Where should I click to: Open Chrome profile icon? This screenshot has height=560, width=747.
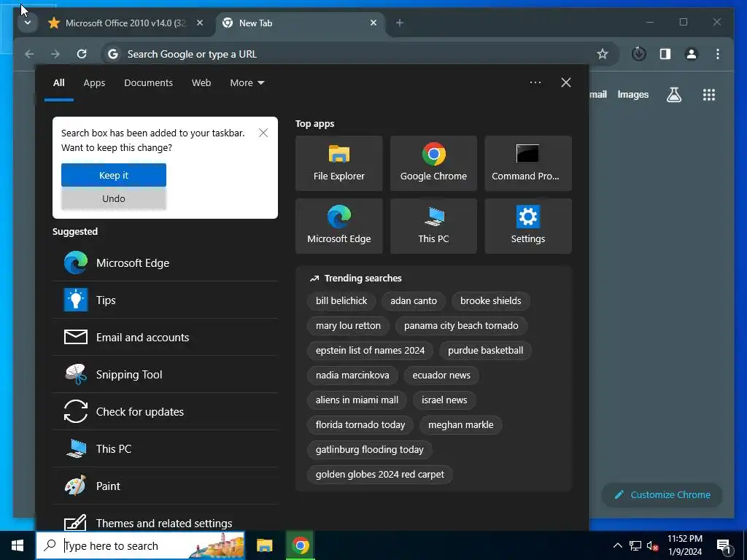[x=692, y=54]
